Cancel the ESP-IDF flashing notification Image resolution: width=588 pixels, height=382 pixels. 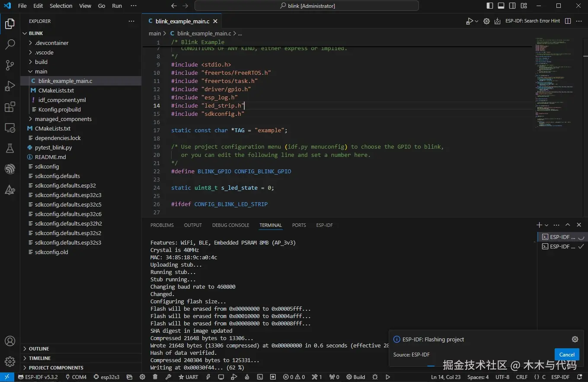pyautogui.click(x=566, y=354)
